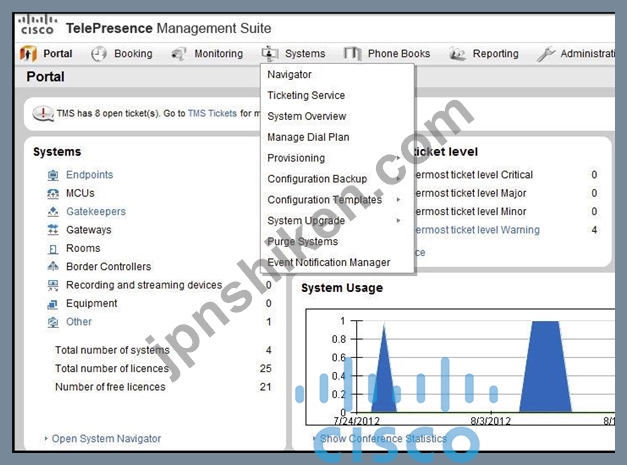Click the MCUs icon

pyautogui.click(x=53, y=194)
